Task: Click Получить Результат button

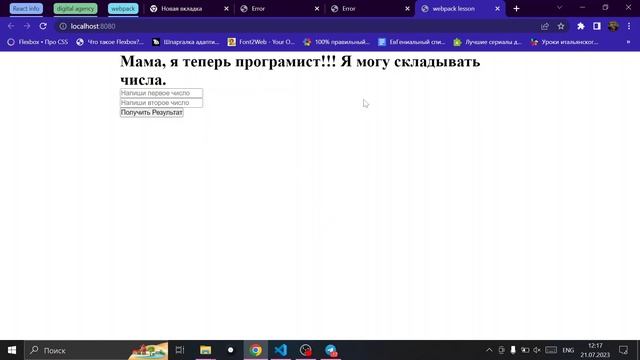Action: 152,113
